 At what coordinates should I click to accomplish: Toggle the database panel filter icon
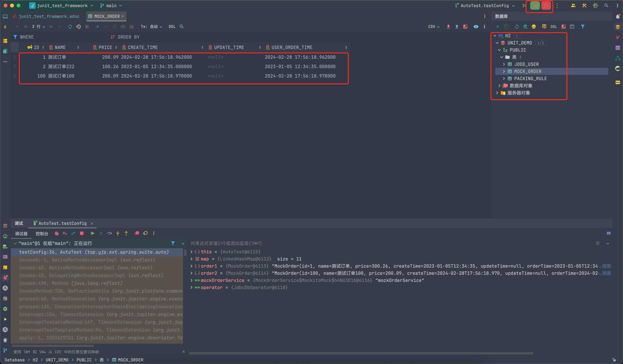[x=583, y=27]
